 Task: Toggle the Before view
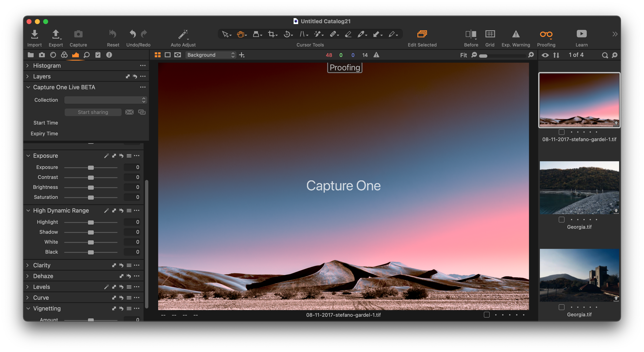click(471, 34)
